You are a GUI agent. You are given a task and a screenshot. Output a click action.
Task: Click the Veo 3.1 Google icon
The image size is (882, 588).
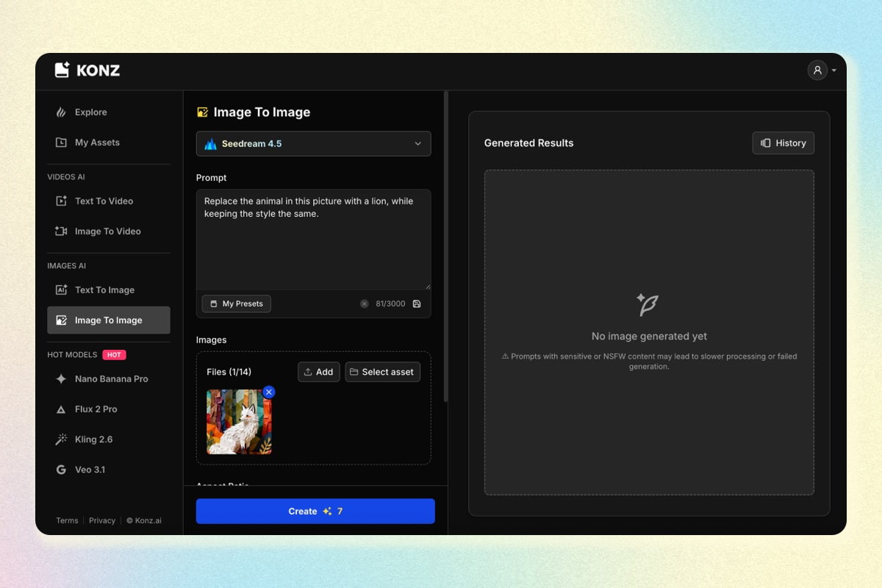coord(61,469)
